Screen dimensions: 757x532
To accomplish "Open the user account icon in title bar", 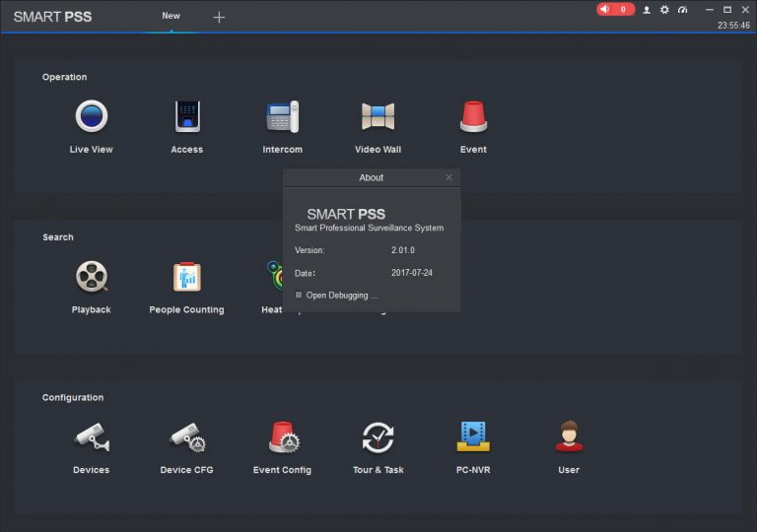I will click(x=647, y=10).
